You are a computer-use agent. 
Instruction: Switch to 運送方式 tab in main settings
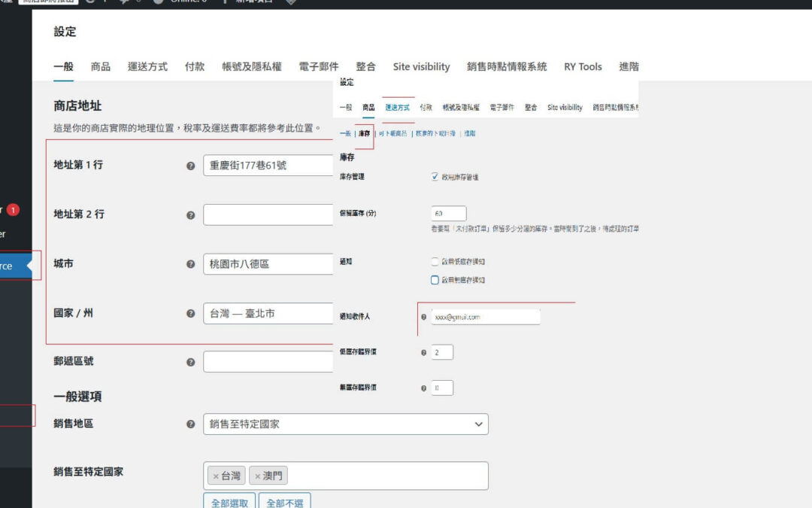click(147, 66)
